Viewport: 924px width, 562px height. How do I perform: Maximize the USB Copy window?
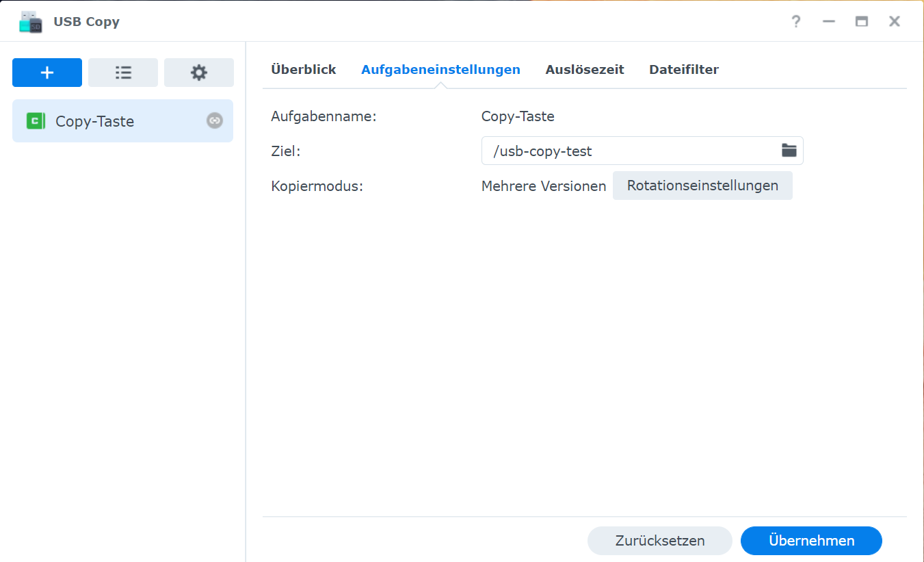861,21
